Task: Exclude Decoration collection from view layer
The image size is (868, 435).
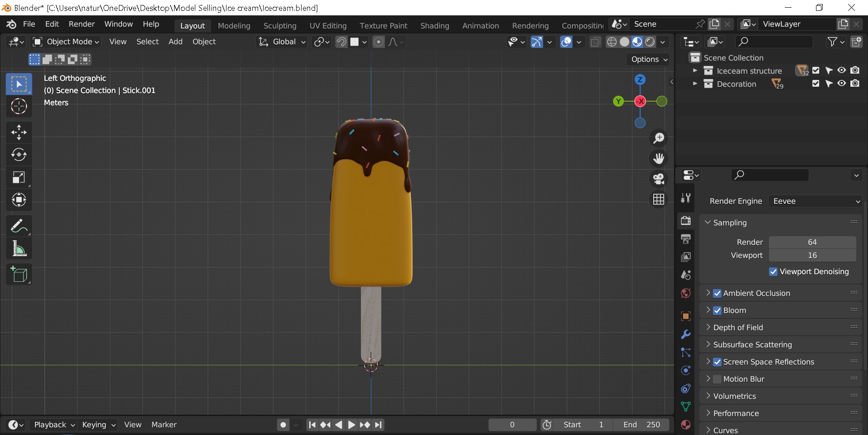Action: click(x=816, y=84)
